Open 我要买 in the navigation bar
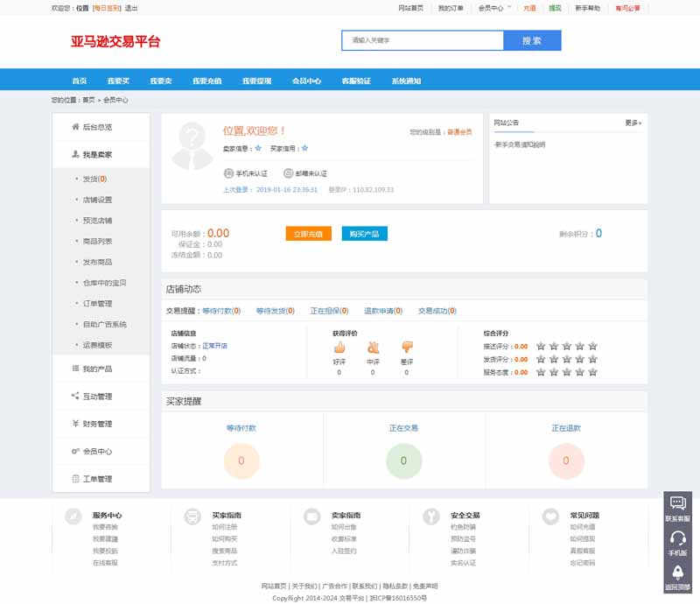Screen dimensions: 700x604 coord(118,81)
